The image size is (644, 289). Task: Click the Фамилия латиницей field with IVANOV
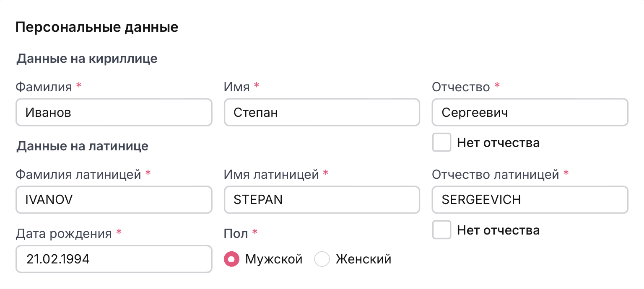(114, 200)
